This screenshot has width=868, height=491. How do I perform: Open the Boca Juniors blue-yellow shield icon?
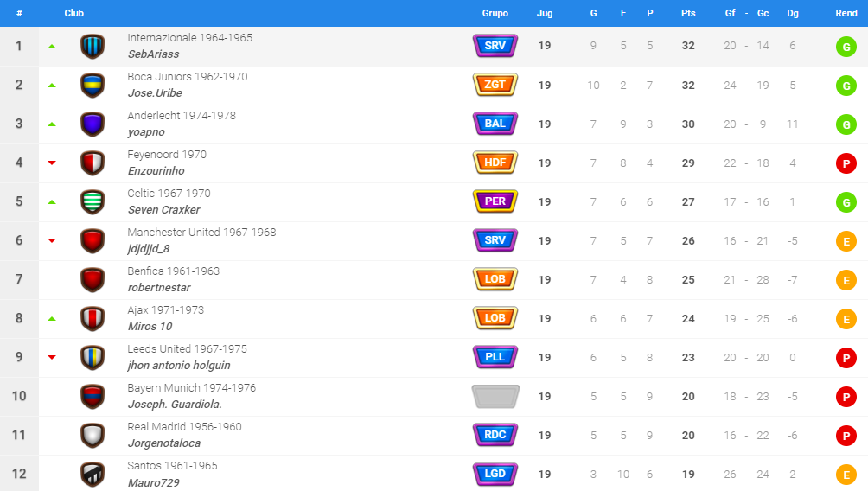[93, 86]
